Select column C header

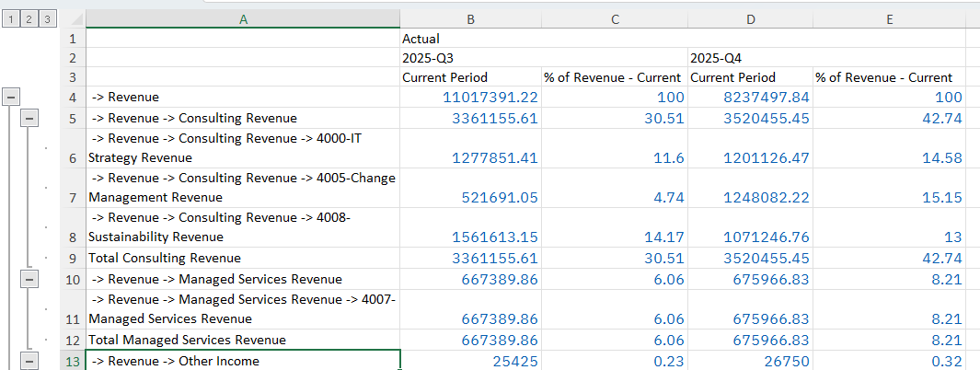pyautogui.click(x=615, y=19)
